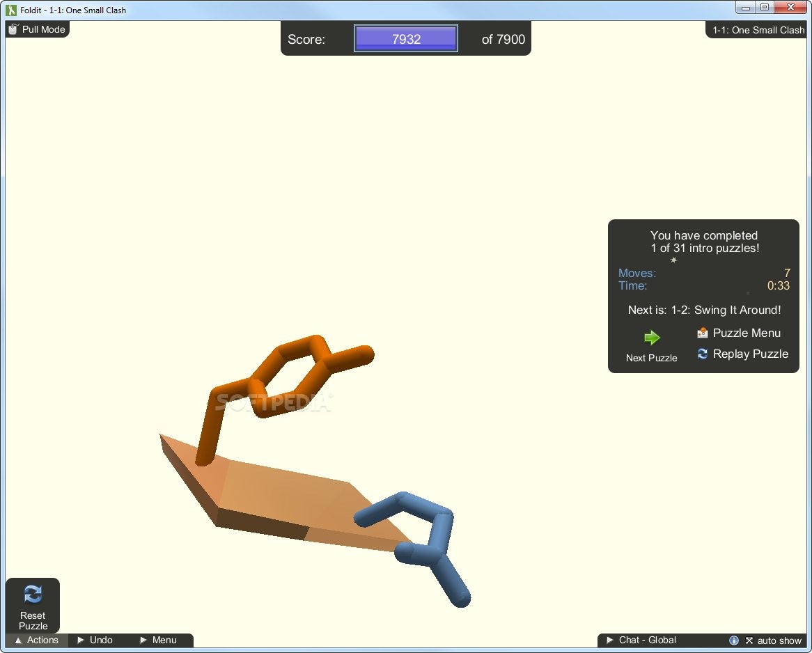Click the orange sidechain ring
The height and width of the screenshot is (653, 812).
[290, 377]
